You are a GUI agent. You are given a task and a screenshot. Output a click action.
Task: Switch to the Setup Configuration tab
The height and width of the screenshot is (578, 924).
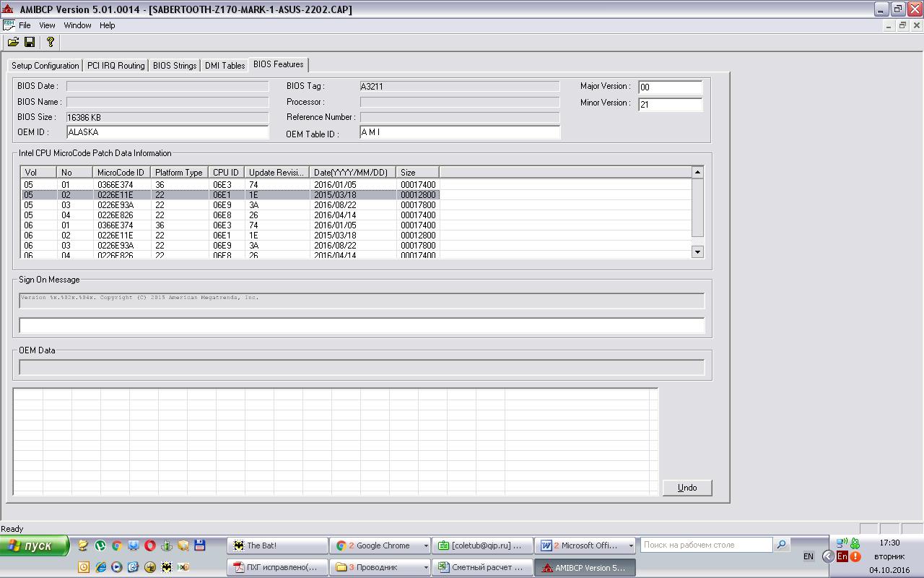pyautogui.click(x=45, y=66)
